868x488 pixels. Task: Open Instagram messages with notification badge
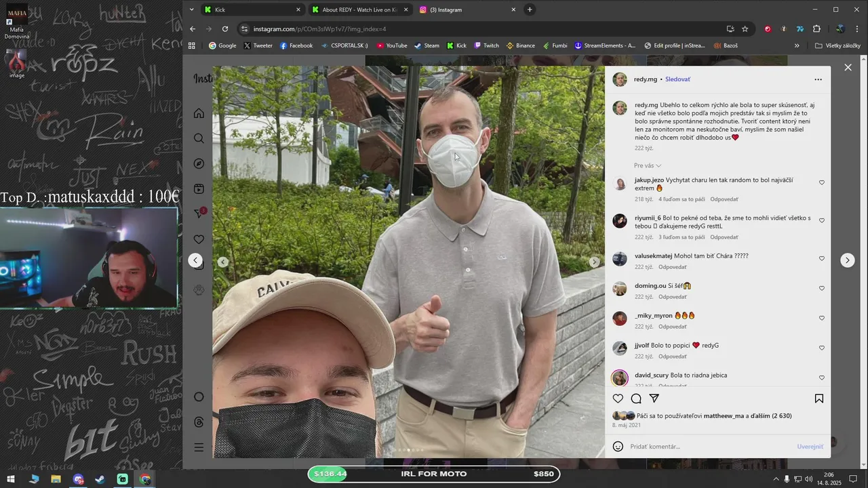(x=199, y=213)
